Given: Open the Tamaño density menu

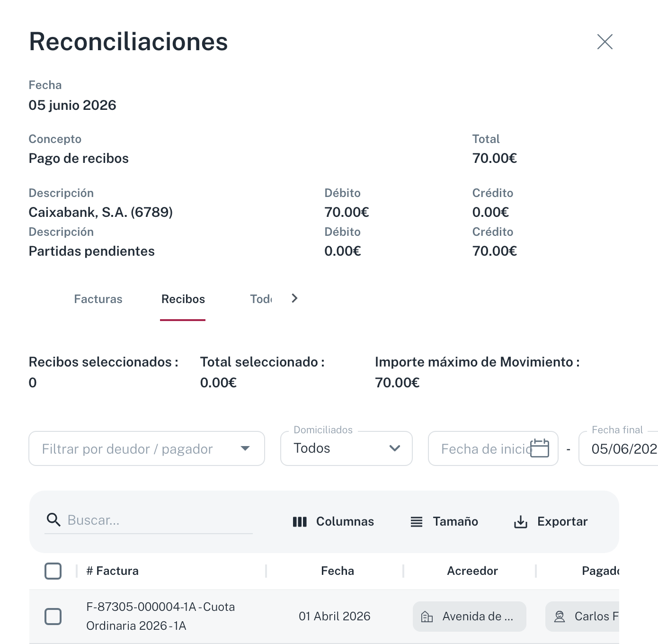Looking at the screenshot, I should [444, 521].
